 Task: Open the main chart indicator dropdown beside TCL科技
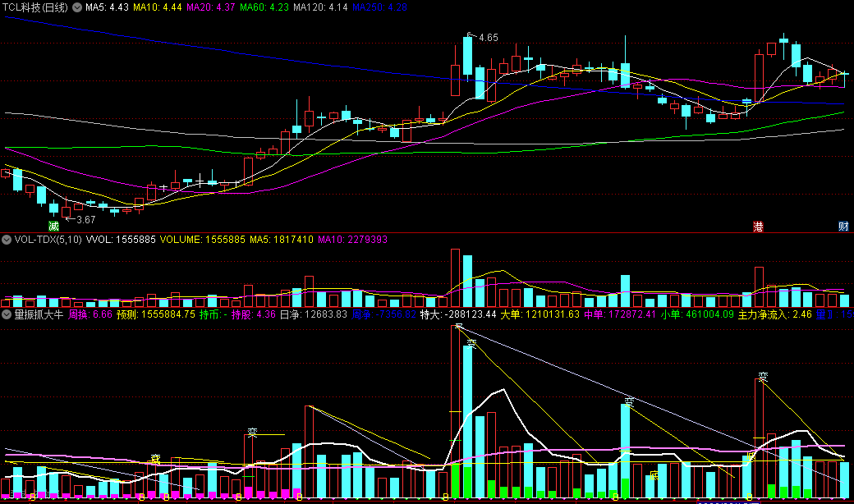(77, 7)
